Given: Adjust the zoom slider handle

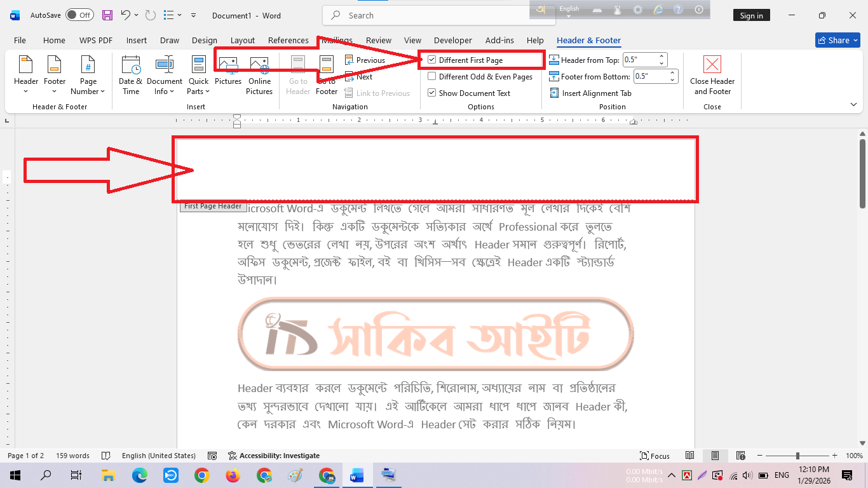Looking at the screenshot, I should [797, 456].
